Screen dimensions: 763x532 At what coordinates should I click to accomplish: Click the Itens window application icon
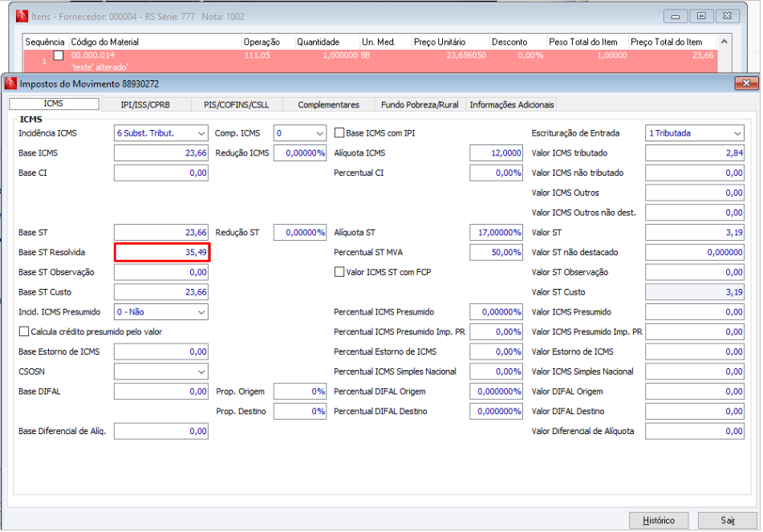(22, 17)
